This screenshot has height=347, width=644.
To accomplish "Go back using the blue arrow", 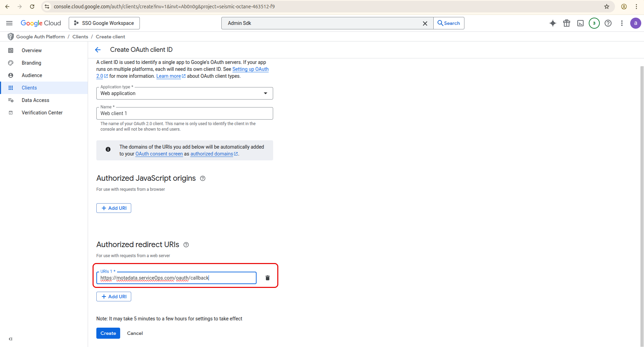I will (98, 50).
